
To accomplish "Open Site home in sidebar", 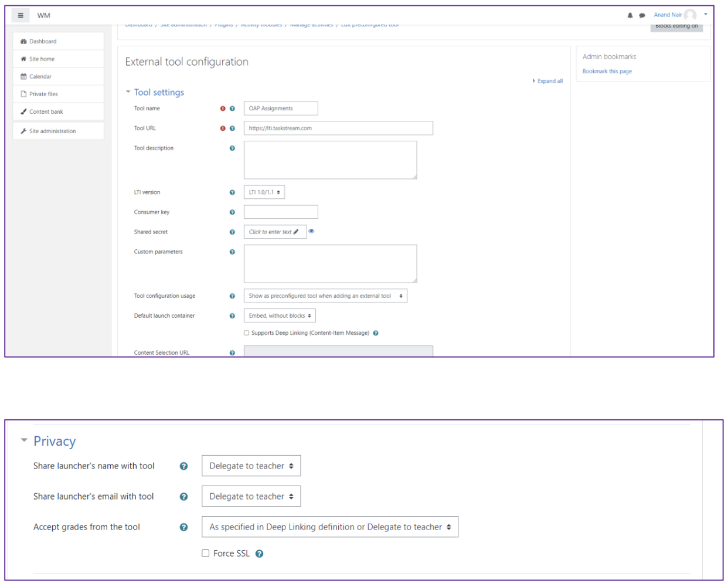I will pos(58,59).
